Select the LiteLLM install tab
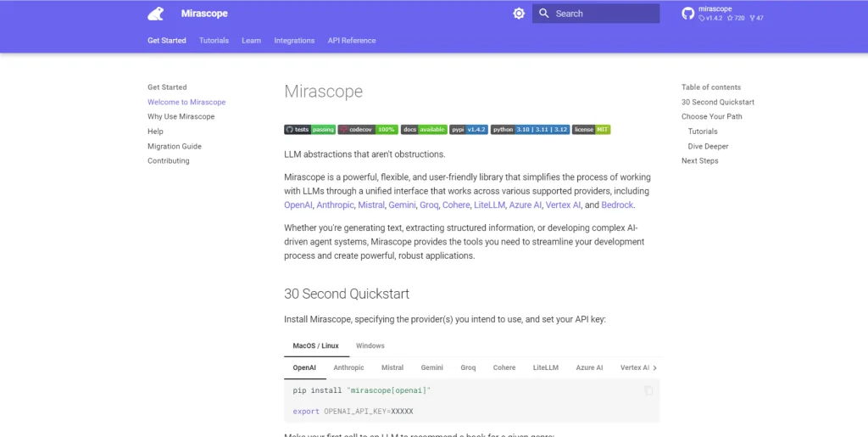 (546, 367)
